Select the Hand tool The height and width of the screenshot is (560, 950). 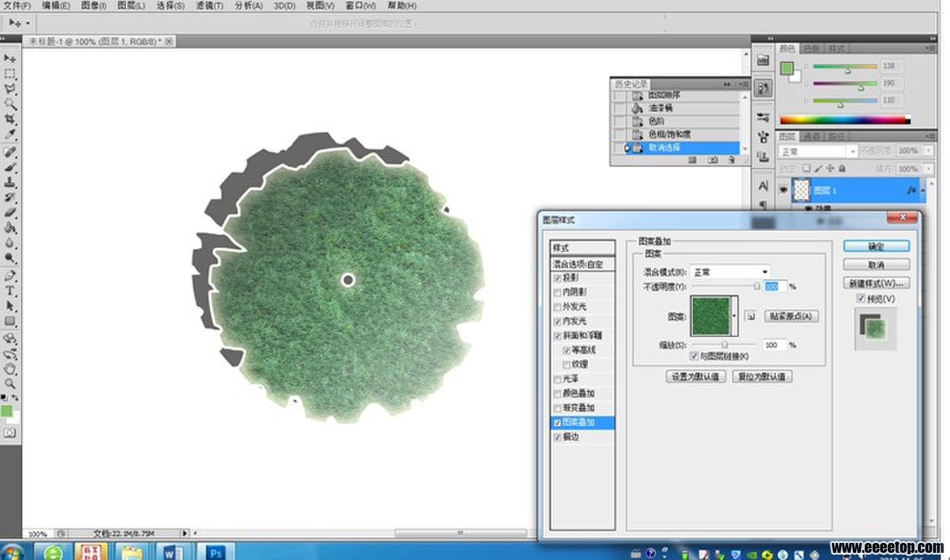[x=10, y=369]
